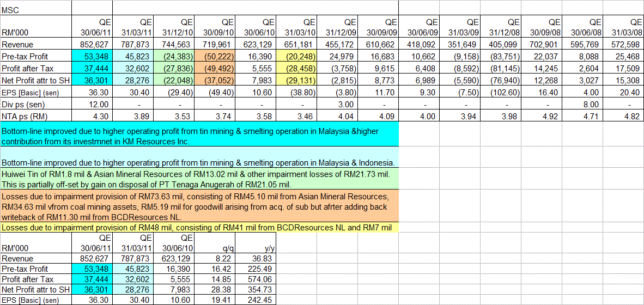Click net profit value 15,308

[x=623, y=81]
